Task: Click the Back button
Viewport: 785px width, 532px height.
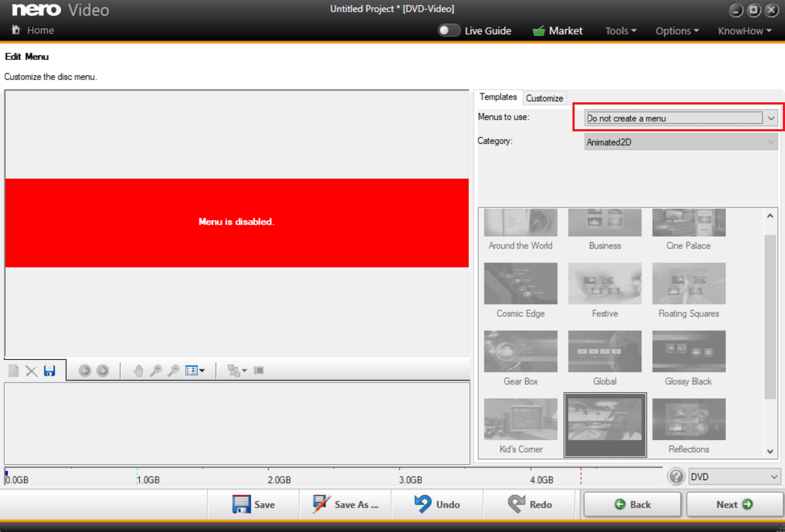Action: coord(632,504)
